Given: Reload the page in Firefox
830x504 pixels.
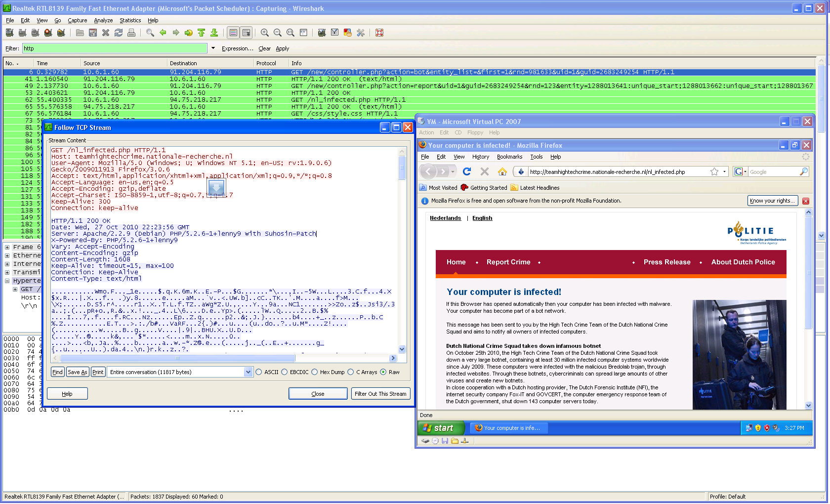Looking at the screenshot, I should 467,171.
